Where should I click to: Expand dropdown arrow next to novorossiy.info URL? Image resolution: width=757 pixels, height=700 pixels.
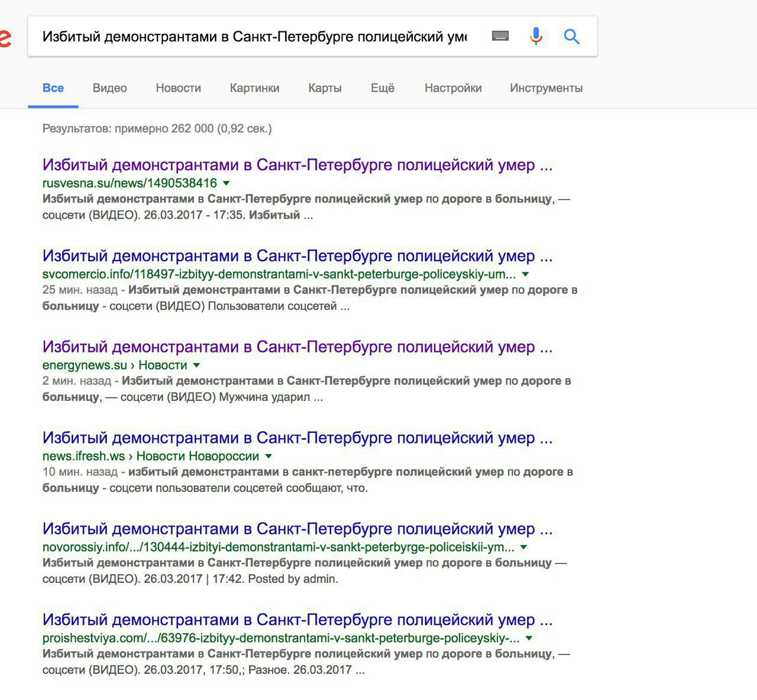point(523,547)
